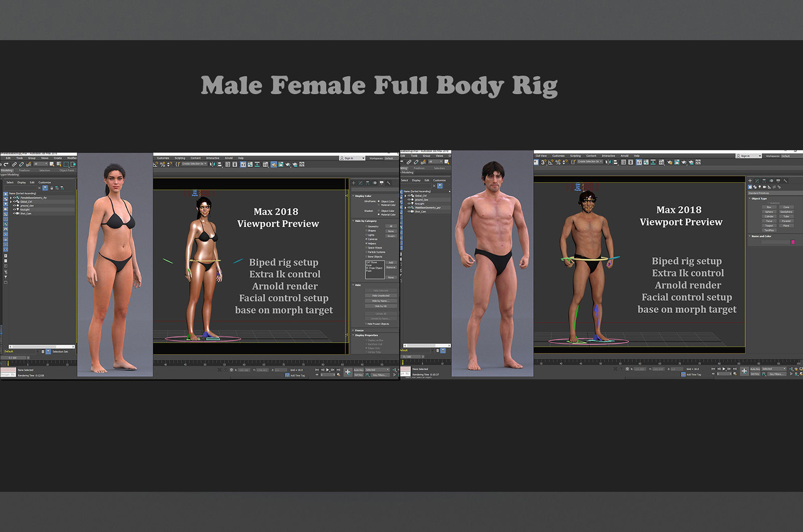
Task: Open Create panel tab in female window
Action: (x=353, y=183)
